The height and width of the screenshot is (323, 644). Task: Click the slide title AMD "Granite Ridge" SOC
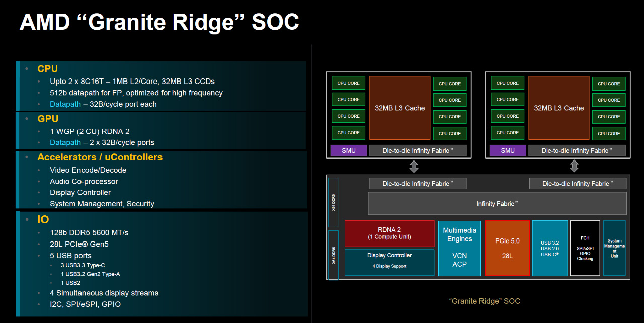[159, 22]
